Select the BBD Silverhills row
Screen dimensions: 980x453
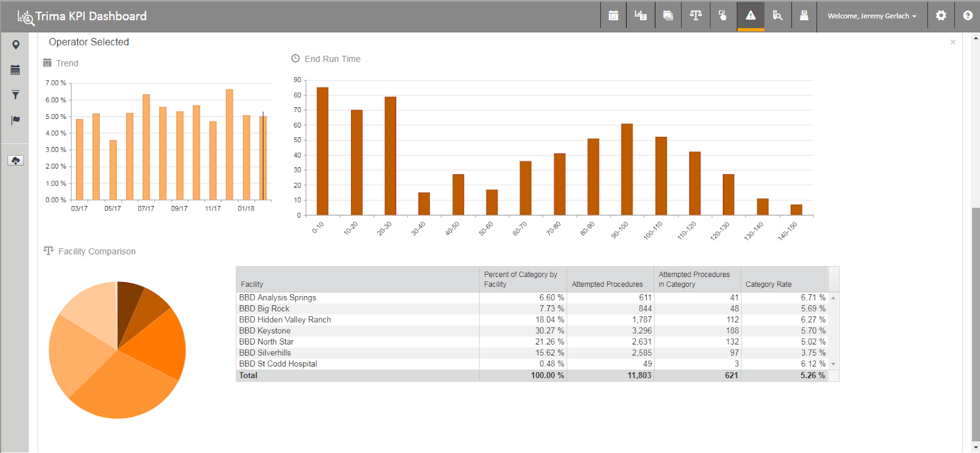click(532, 353)
